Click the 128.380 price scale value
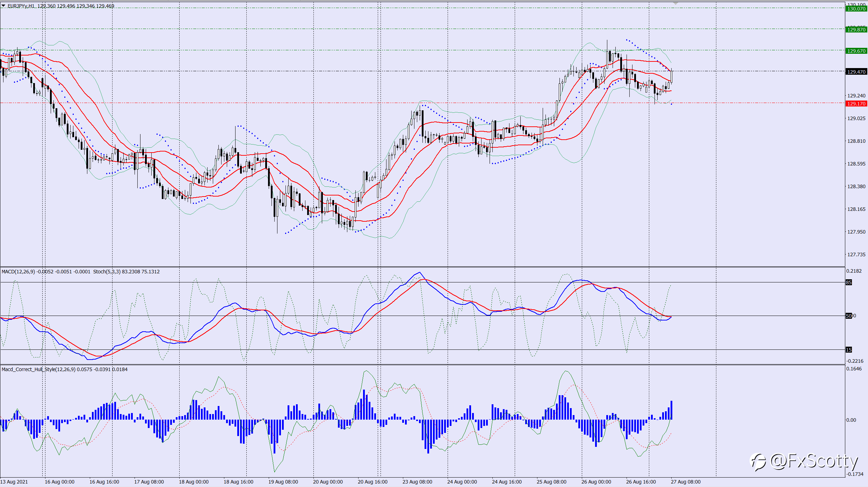The height and width of the screenshot is (487, 868). click(x=856, y=186)
